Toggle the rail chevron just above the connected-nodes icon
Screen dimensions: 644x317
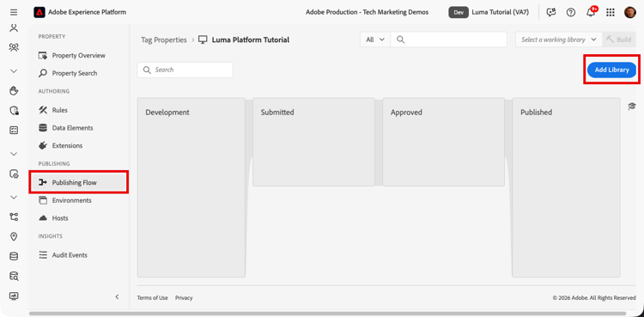[14, 198]
